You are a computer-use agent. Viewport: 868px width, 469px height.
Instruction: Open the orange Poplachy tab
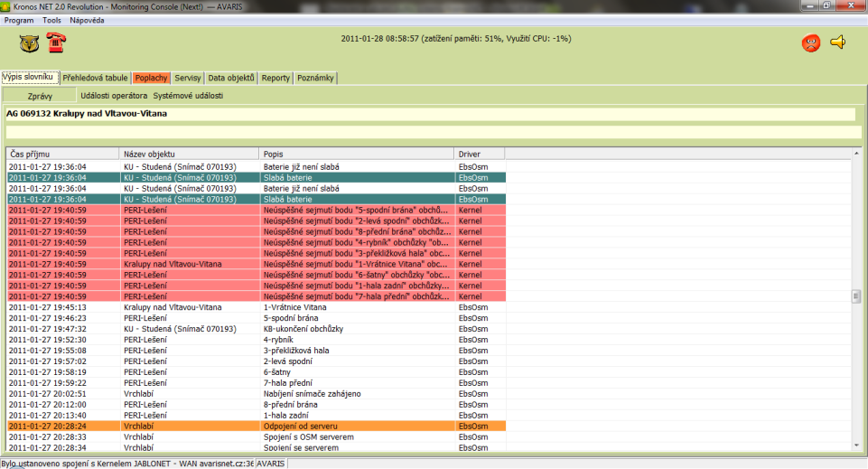coord(151,78)
